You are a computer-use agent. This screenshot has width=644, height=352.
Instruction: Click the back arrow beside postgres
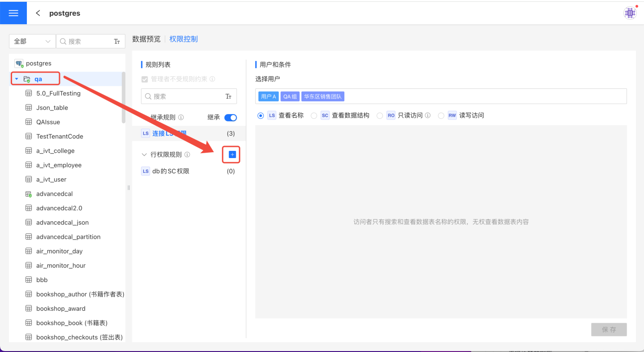(x=38, y=13)
